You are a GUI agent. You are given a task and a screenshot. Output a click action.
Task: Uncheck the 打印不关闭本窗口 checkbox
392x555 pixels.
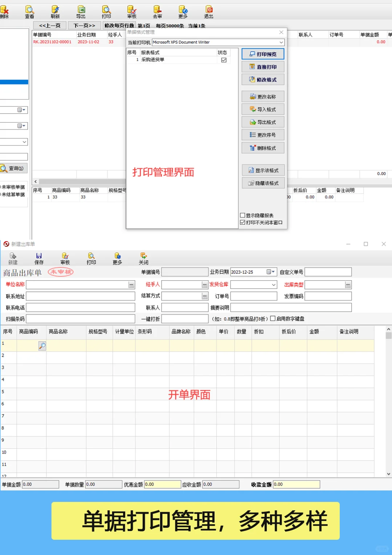click(243, 222)
